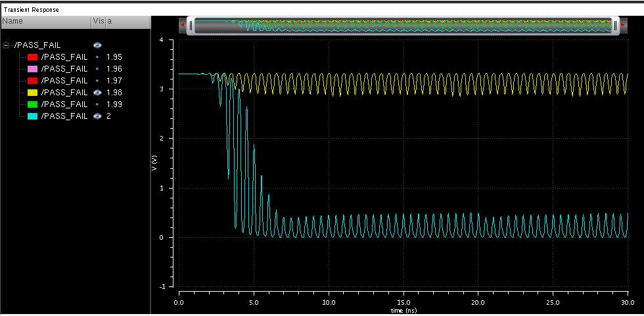Toggle visibility eye of /PASS_FAIL group
The width and height of the screenshot is (644, 316).
97,45
